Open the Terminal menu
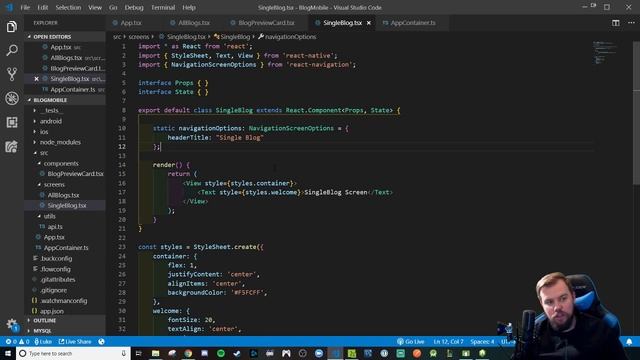Image resolution: width=640 pixels, height=360 pixels. point(163,7)
